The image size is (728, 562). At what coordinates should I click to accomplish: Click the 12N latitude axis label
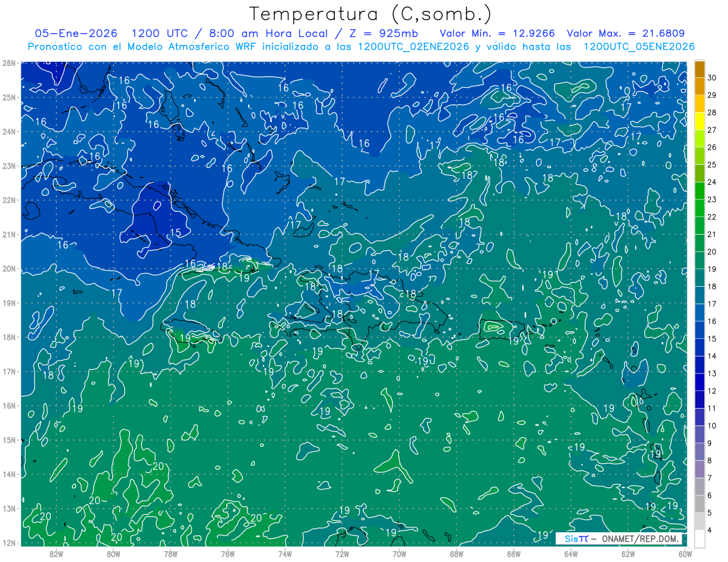point(9,543)
